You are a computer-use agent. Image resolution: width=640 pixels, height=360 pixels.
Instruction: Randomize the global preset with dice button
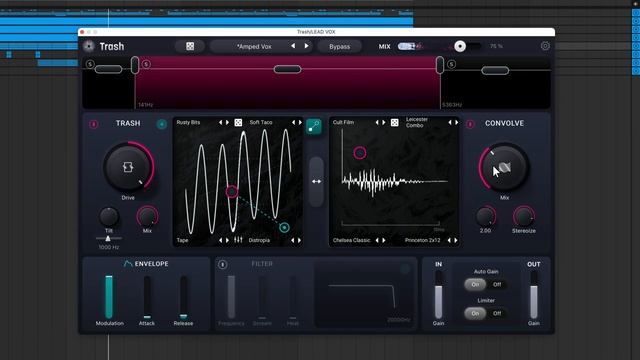point(190,46)
